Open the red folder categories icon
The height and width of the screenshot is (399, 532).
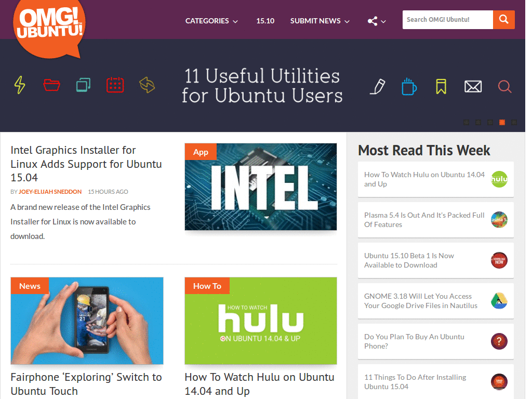(x=52, y=85)
